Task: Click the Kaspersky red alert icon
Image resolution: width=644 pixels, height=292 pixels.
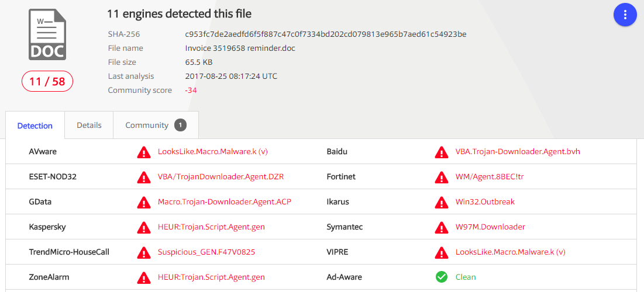Action: click(143, 227)
